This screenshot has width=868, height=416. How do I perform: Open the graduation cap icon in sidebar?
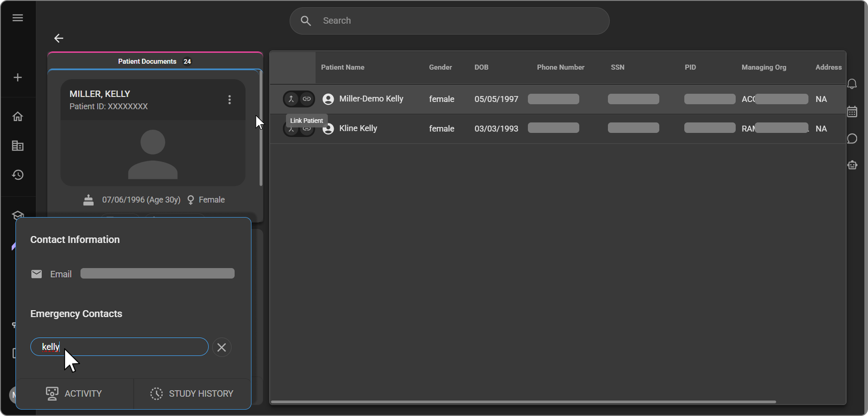(x=18, y=215)
